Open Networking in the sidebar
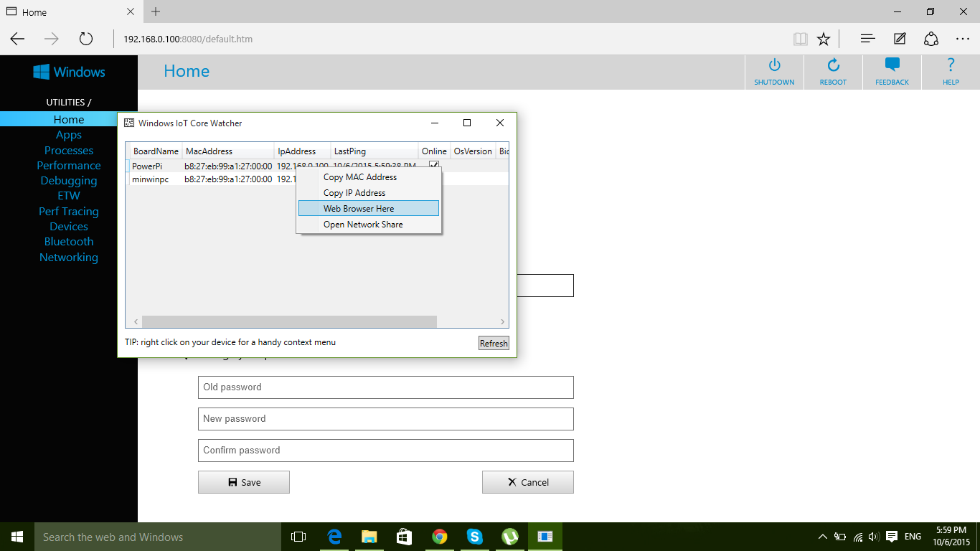Image resolution: width=980 pixels, height=551 pixels. coord(69,258)
